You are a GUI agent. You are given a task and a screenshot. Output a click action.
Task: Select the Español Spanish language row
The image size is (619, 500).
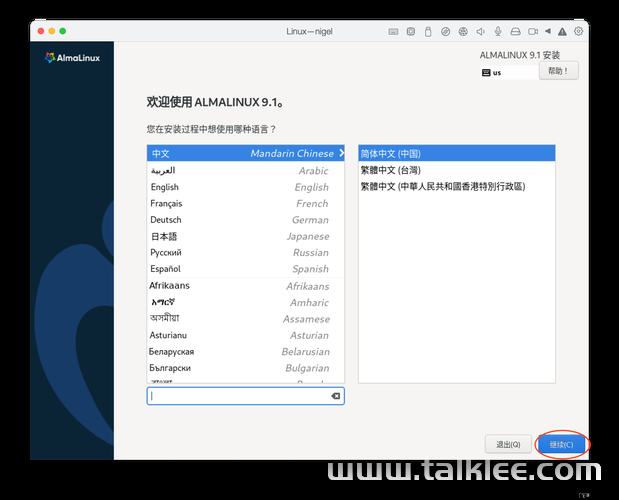(x=246, y=269)
